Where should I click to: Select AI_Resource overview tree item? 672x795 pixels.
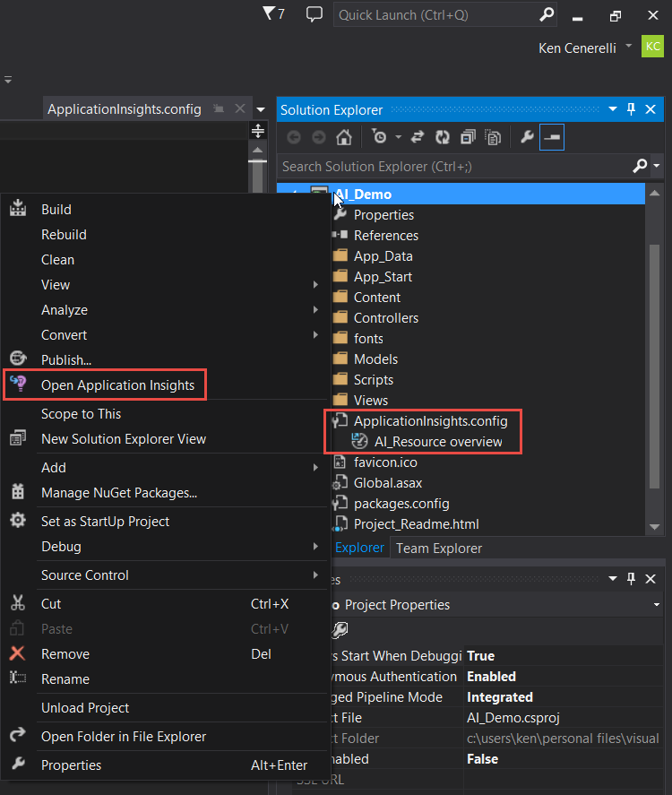point(438,442)
